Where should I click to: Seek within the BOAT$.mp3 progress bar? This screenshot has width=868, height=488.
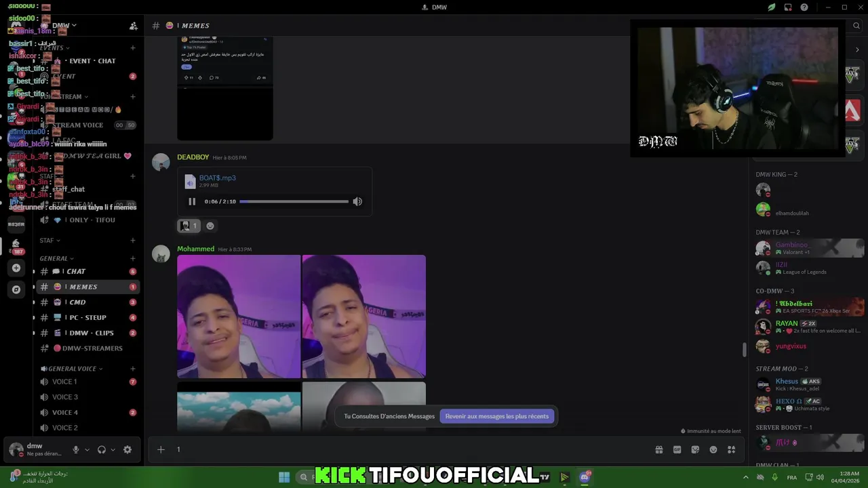[x=294, y=201]
